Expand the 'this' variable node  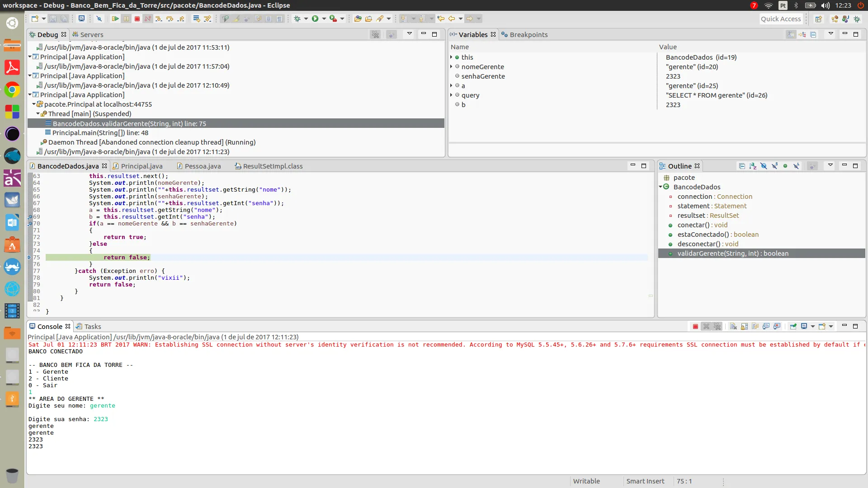[x=451, y=57]
